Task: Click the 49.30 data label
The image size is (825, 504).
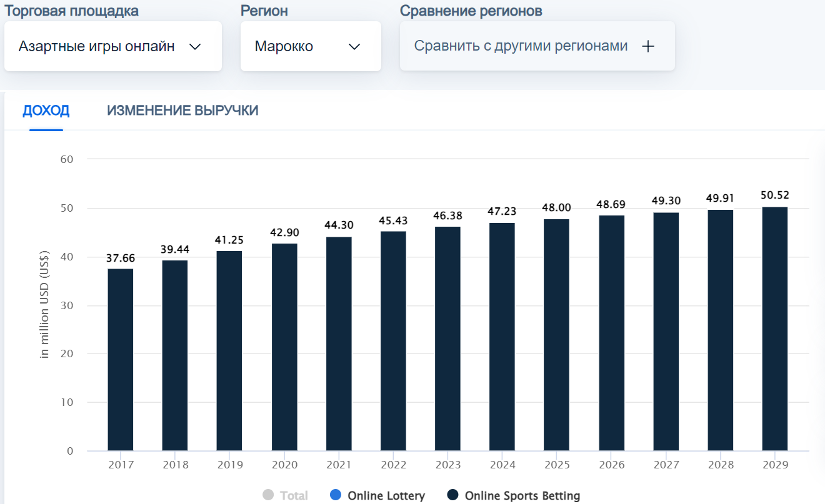Action: tap(666, 201)
